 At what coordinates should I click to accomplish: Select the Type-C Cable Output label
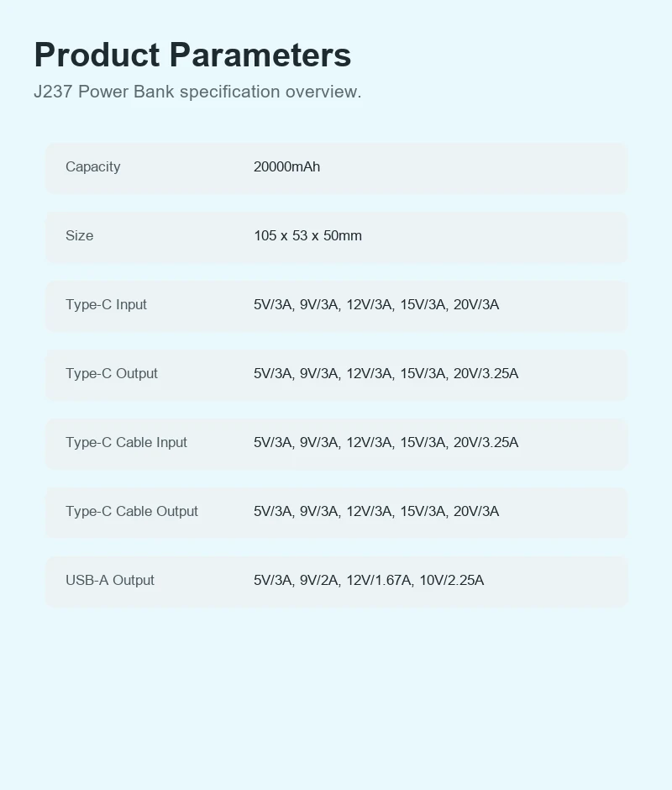click(132, 511)
